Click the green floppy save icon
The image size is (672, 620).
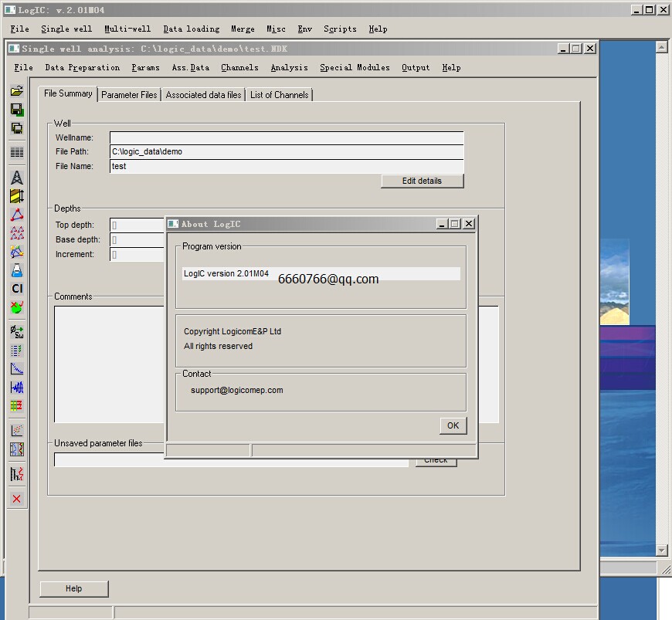[x=17, y=110]
